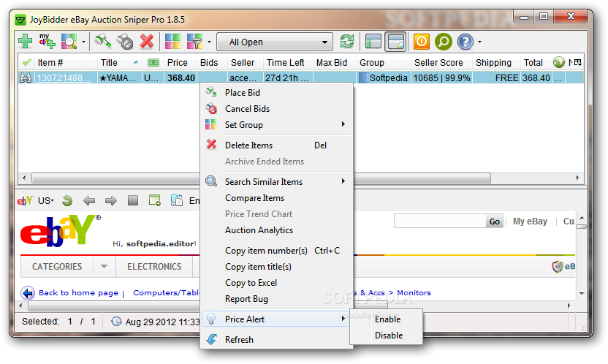Image resolution: width=608 pixels, height=364 pixels.
Task: Select Copy to Excel menu entry
Action: (x=276, y=283)
